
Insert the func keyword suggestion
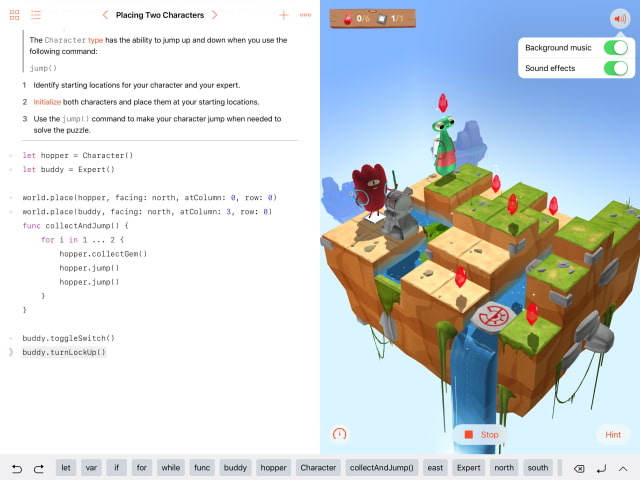[x=202, y=468]
